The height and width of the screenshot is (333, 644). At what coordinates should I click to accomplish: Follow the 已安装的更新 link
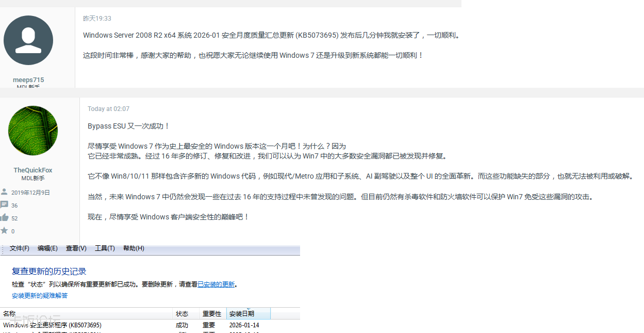[216, 284]
